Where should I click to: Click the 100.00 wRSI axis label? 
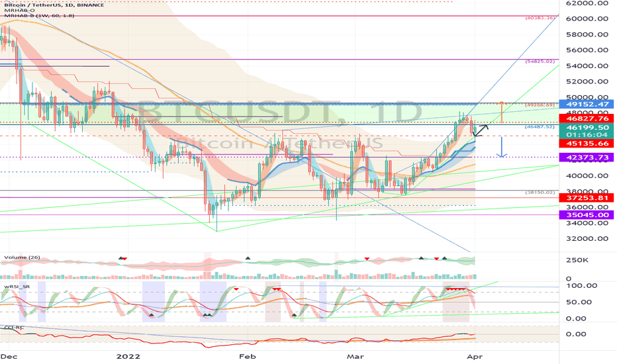coord(581,286)
